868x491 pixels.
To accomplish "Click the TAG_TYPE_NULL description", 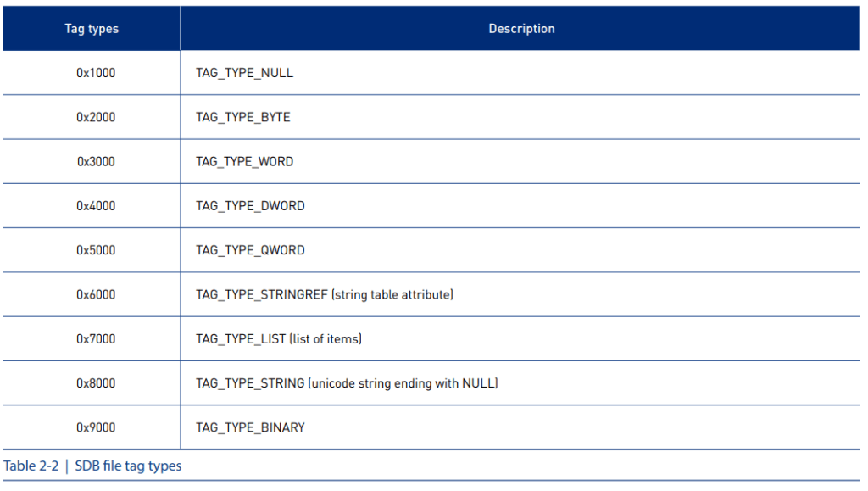I will click(x=244, y=73).
